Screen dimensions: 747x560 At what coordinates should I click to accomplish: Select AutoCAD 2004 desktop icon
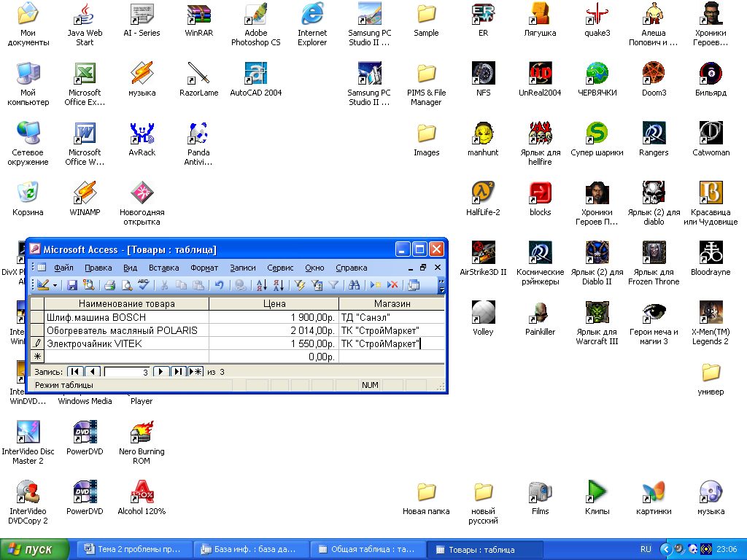tap(256, 79)
